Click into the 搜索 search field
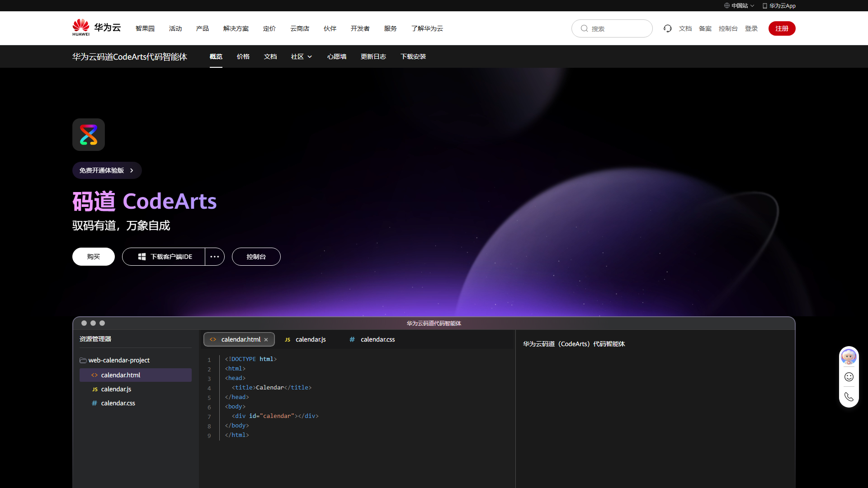 [x=612, y=28]
